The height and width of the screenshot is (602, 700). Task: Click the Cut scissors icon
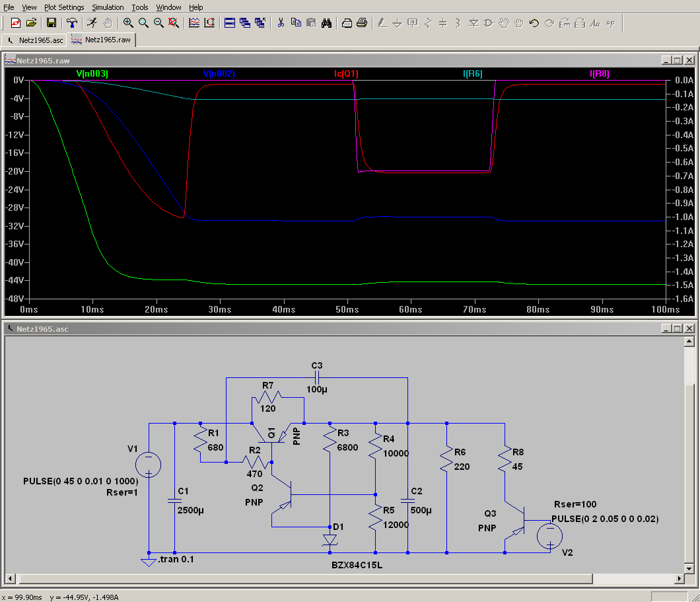[281, 22]
